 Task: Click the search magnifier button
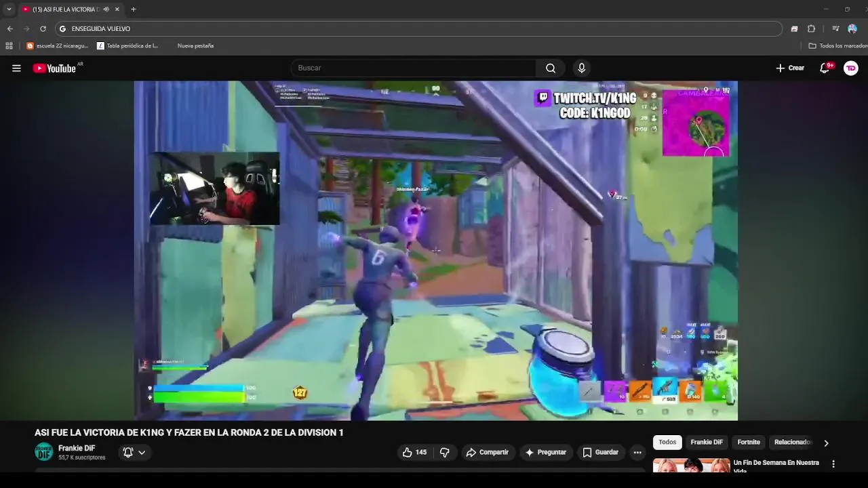coord(551,68)
